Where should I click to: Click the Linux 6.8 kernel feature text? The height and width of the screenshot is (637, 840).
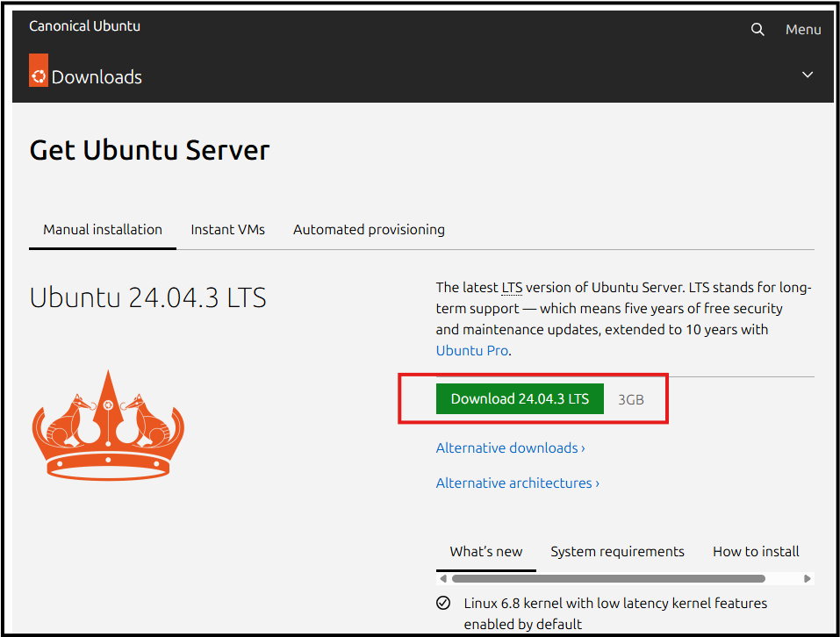(x=615, y=613)
